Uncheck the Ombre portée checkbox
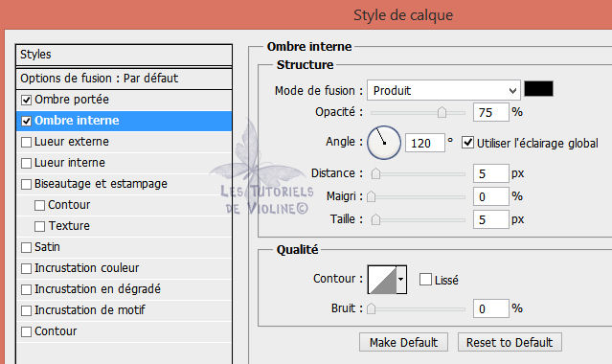612x364 pixels. (26, 100)
